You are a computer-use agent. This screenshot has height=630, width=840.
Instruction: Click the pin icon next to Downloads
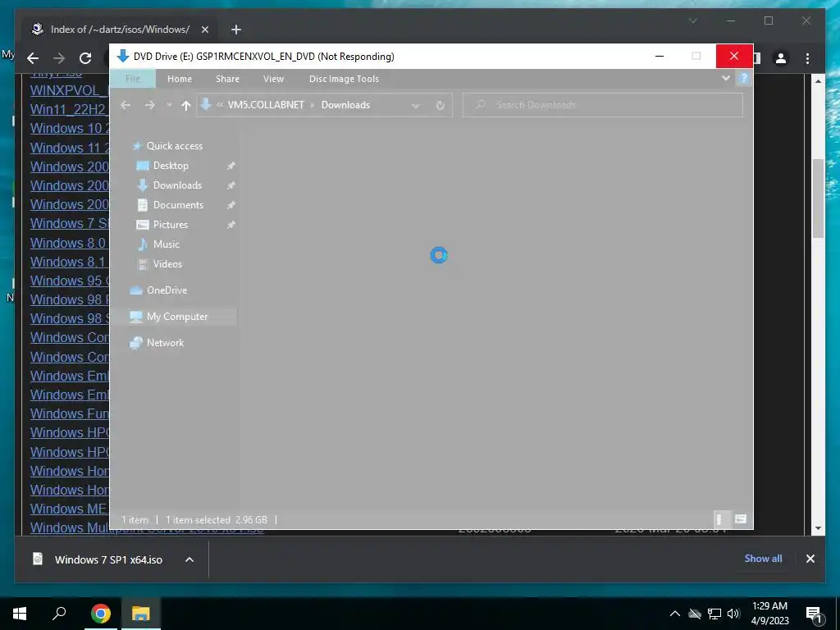(x=231, y=186)
